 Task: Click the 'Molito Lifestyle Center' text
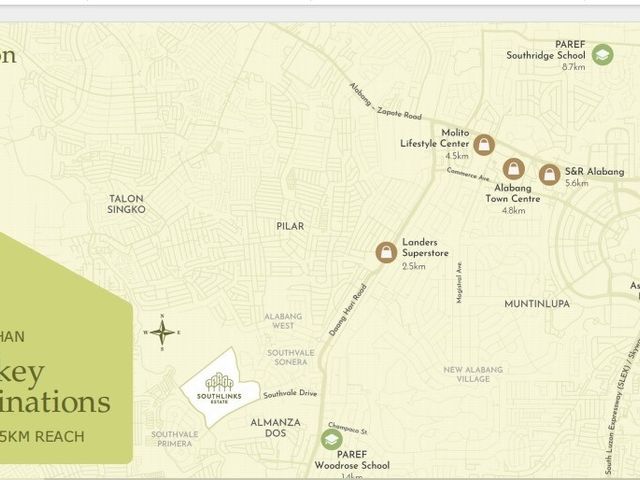coord(435,138)
